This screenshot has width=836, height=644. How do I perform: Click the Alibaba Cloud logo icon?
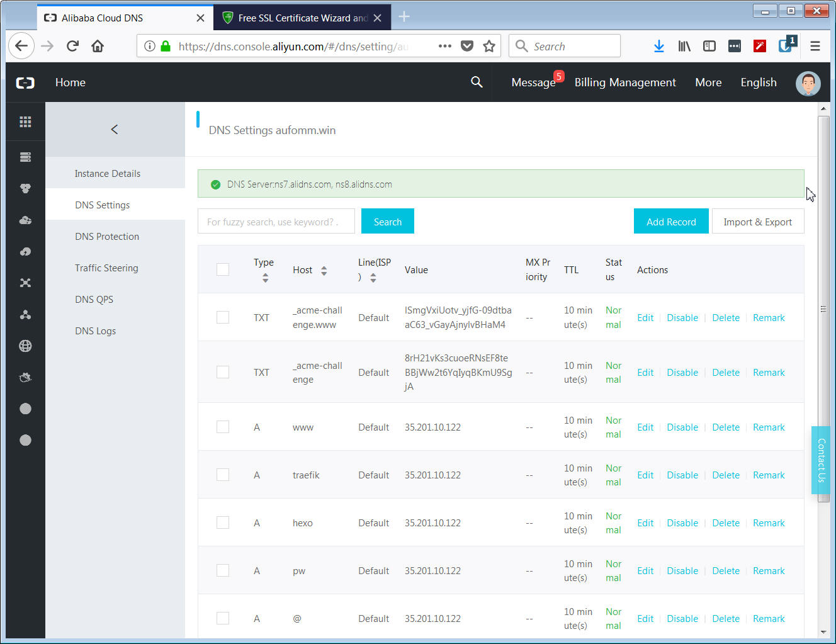click(25, 82)
